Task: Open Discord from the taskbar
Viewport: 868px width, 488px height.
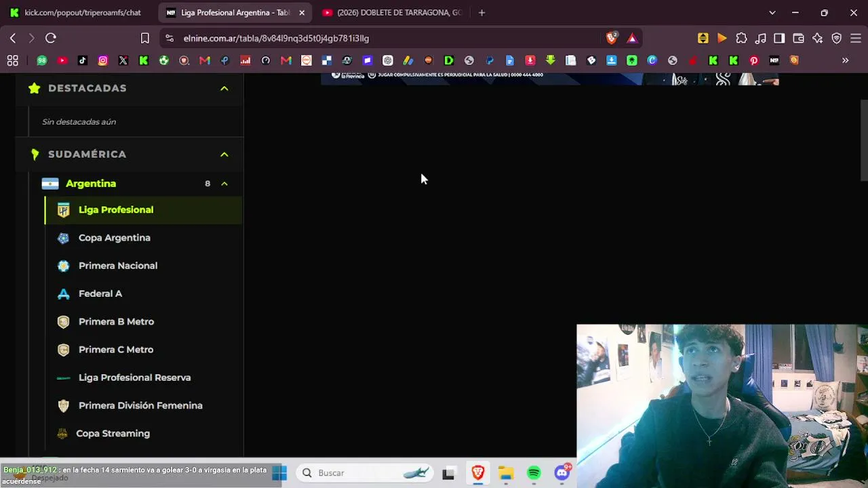Action: 562,473
